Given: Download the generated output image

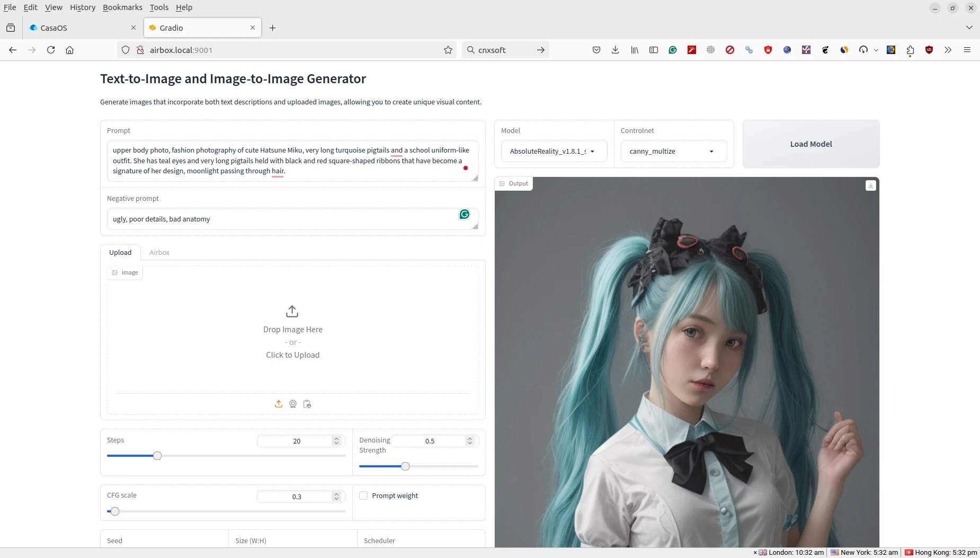Looking at the screenshot, I should click(870, 185).
